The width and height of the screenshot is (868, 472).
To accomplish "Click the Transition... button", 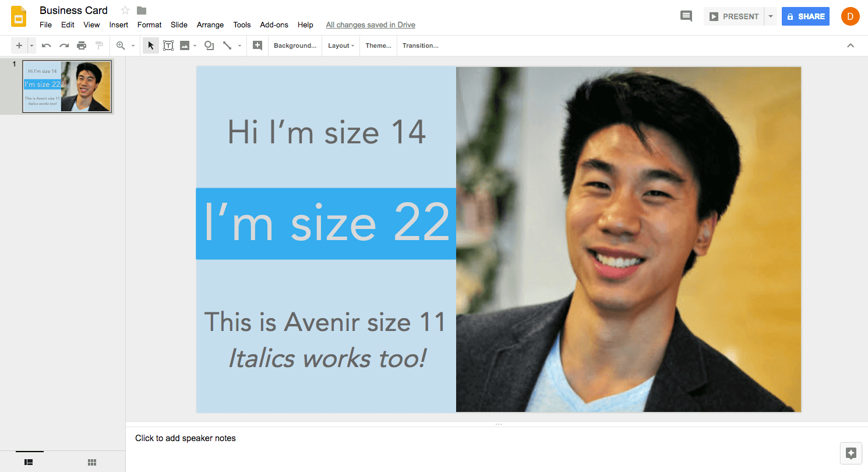I will click(420, 45).
